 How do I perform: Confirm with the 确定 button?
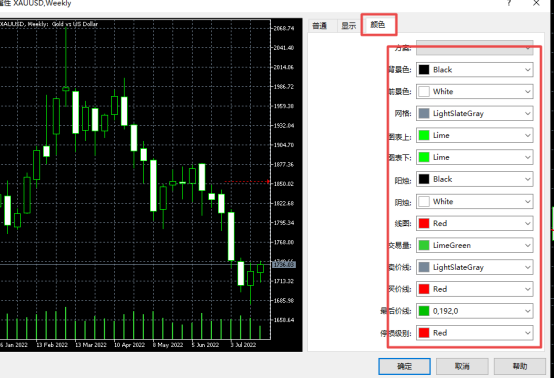pos(404,366)
